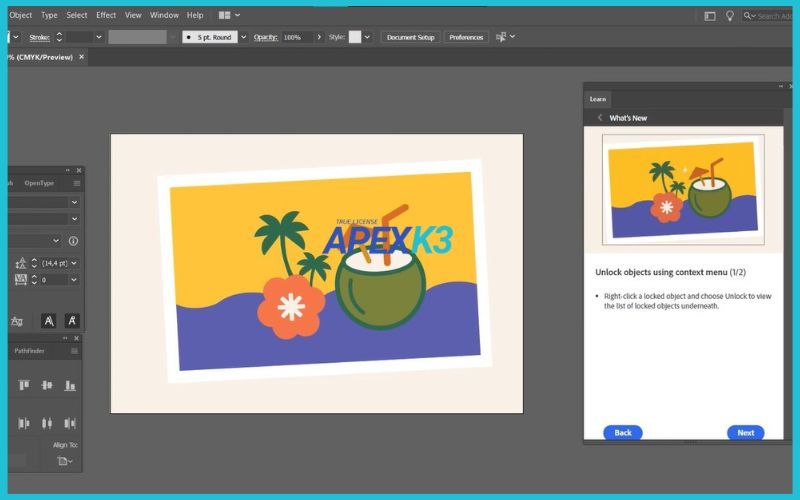This screenshot has width=800, height=500.
Task: Toggle the Small Caps text style button
Action: click(x=73, y=321)
